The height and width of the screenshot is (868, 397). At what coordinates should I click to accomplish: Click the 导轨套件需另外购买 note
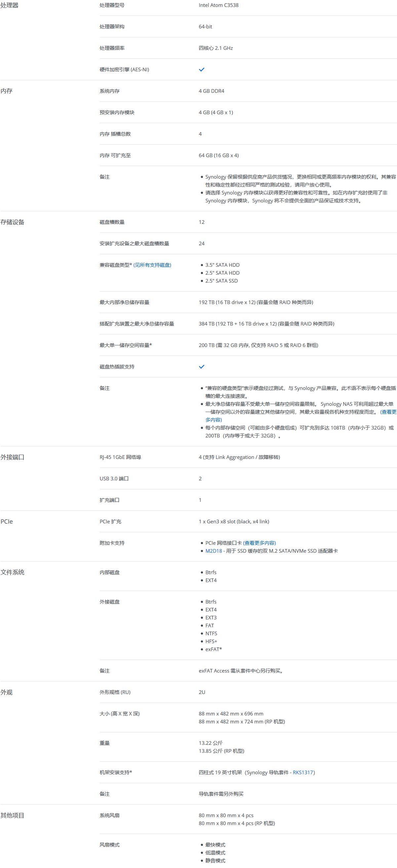point(221,794)
